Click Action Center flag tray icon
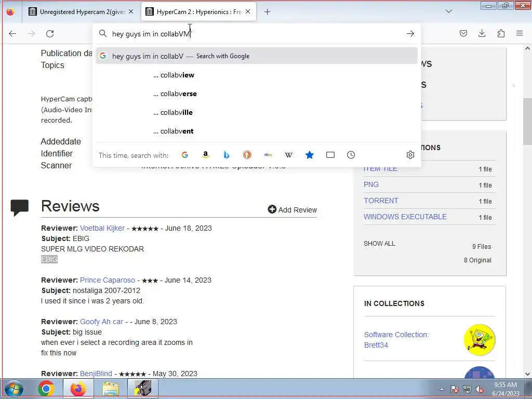 [x=454, y=389]
